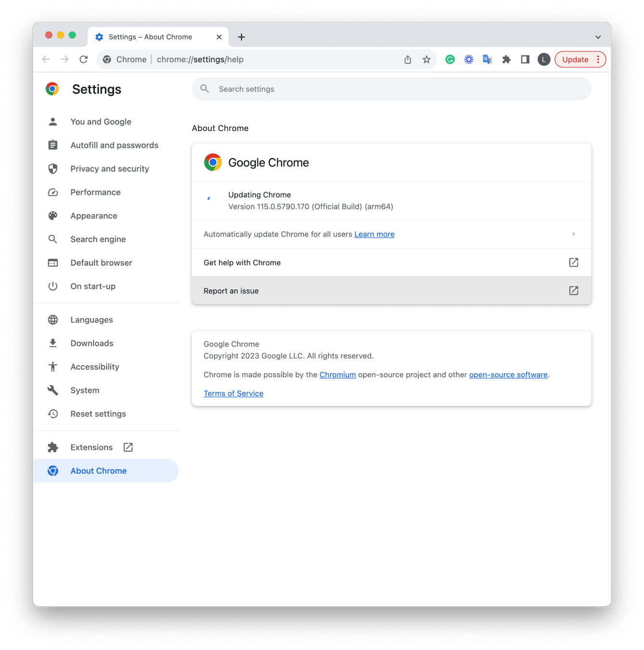This screenshot has width=644, height=650.
Task: Open the Google Translate extension icon
Action: pyautogui.click(x=487, y=59)
